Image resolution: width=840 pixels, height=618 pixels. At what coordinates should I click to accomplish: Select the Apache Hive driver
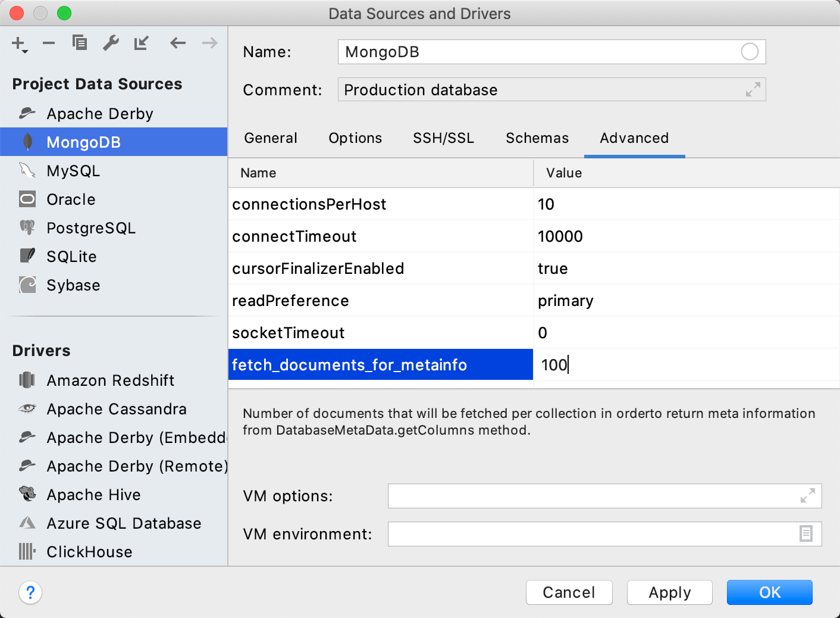click(93, 494)
